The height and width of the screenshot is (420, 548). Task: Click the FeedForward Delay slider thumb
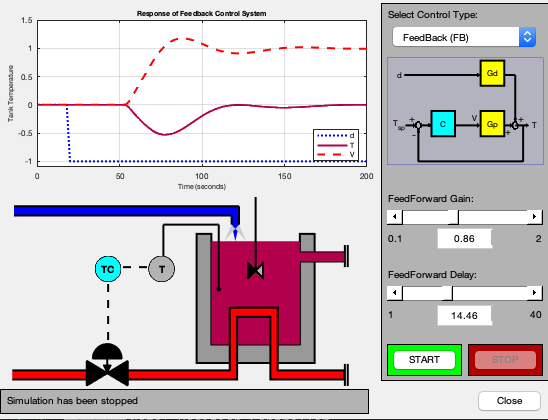pyautogui.click(x=447, y=293)
